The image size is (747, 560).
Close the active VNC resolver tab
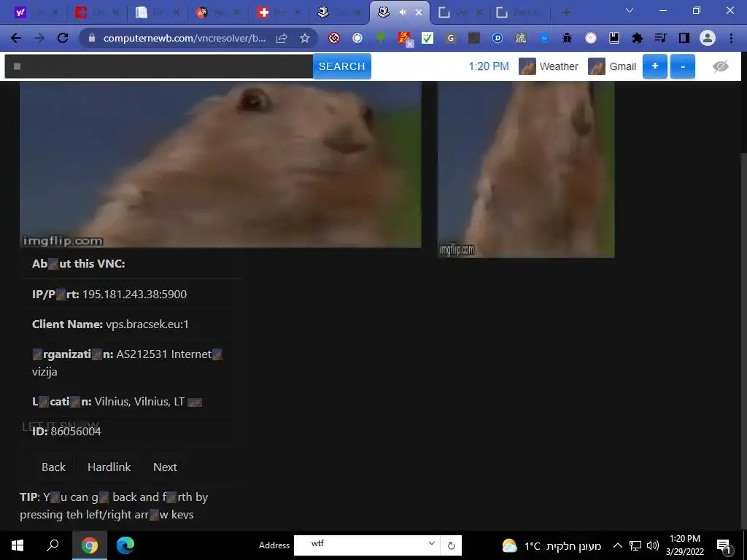418,12
